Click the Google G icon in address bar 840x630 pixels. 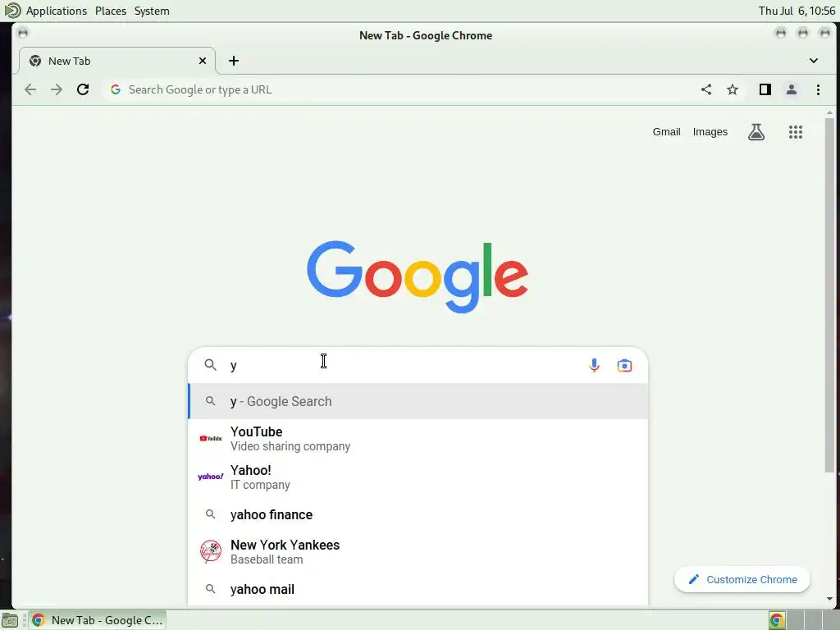coord(115,89)
